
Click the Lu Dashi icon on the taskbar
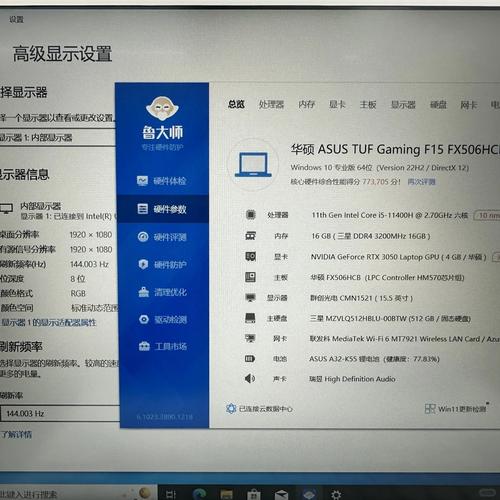309,494
